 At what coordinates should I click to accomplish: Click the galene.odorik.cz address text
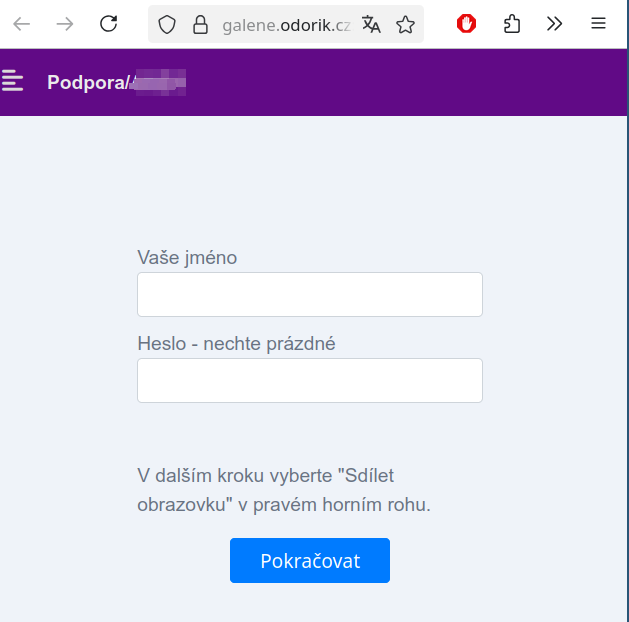click(x=286, y=25)
